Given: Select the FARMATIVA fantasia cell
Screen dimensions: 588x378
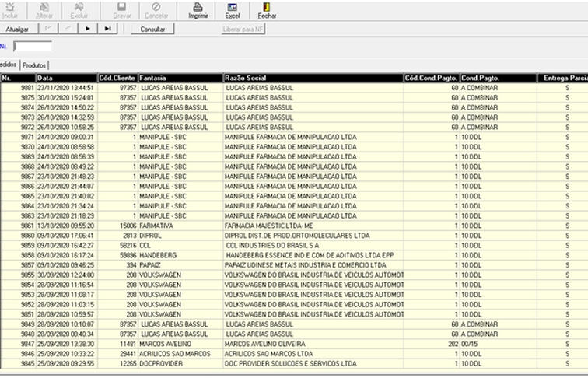Looking at the screenshot, I should click(x=180, y=226).
